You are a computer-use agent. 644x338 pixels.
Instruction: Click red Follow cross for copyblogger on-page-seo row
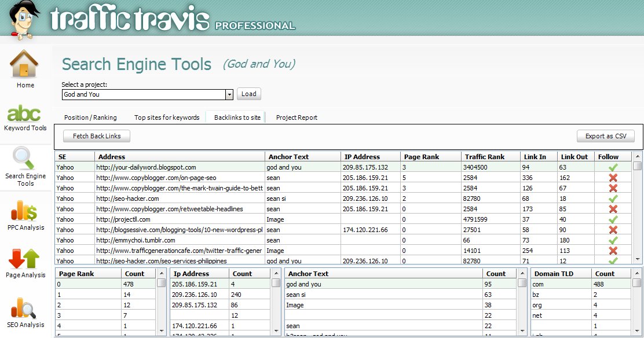613,178
